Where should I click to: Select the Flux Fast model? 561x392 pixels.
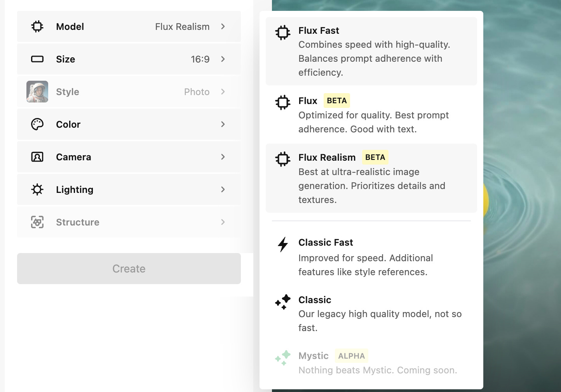[x=371, y=50]
